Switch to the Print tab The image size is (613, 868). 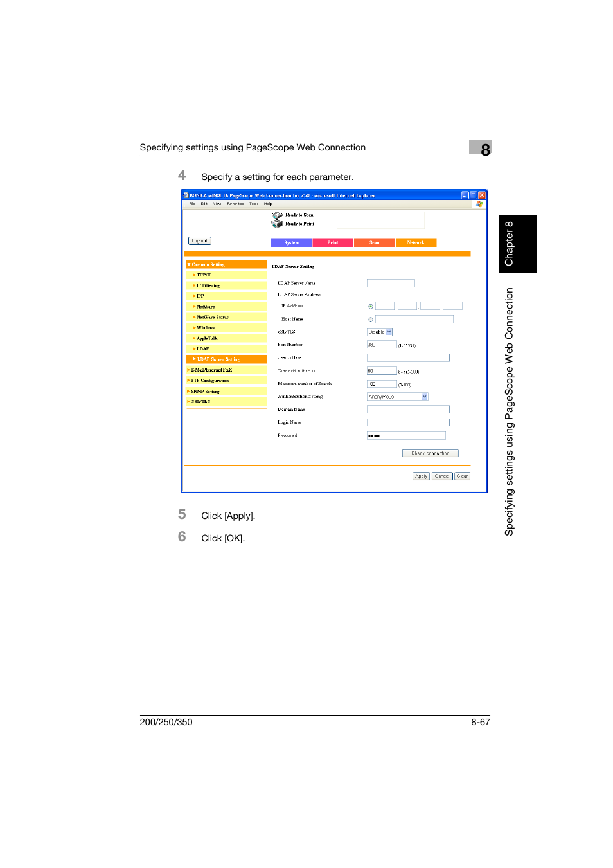pos(333,242)
